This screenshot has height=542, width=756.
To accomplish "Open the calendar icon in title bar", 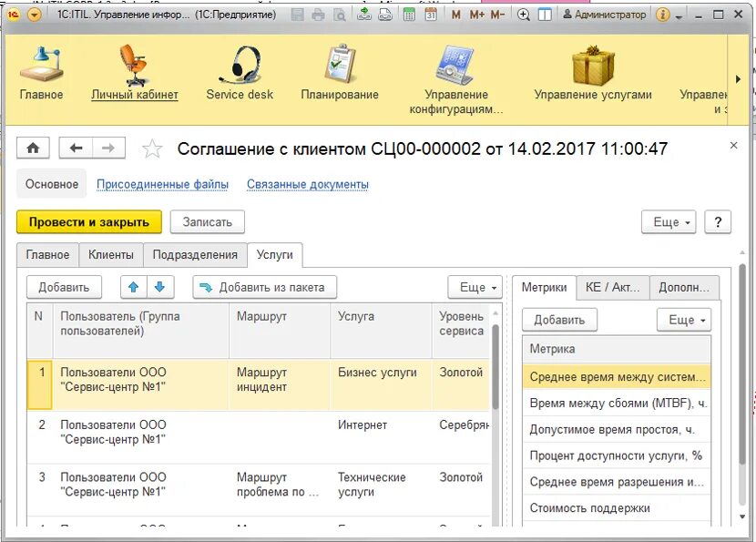I will click(x=431, y=15).
